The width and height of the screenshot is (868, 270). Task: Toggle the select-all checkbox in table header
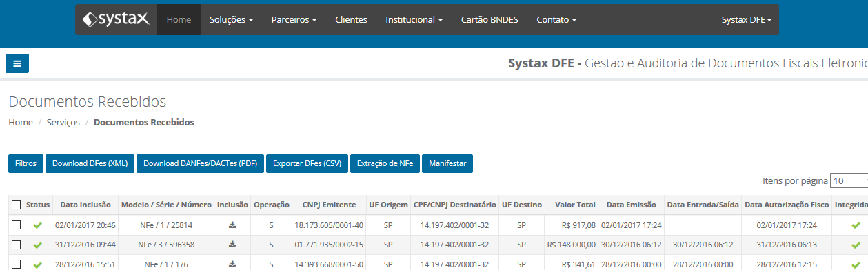tap(16, 205)
